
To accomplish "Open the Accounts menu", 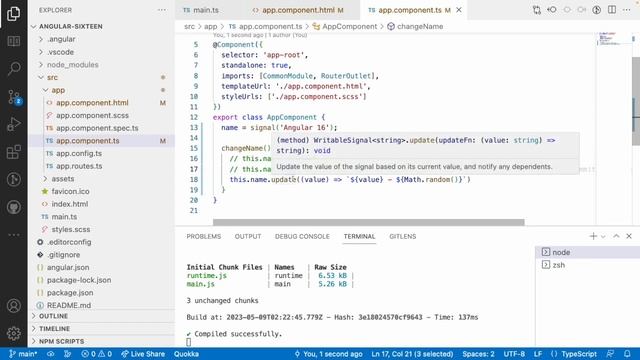I will pyautogui.click(x=13, y=306).
